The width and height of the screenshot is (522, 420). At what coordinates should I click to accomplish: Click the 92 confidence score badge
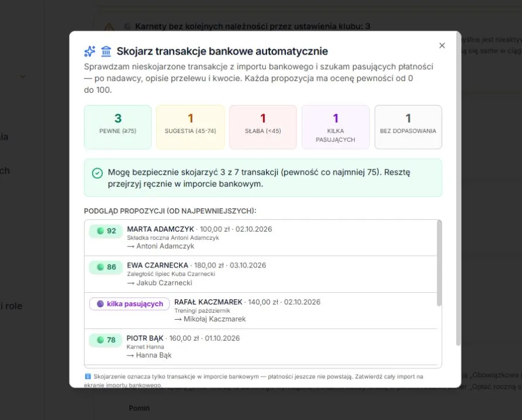pyautogui.click(x=106, y=231)
